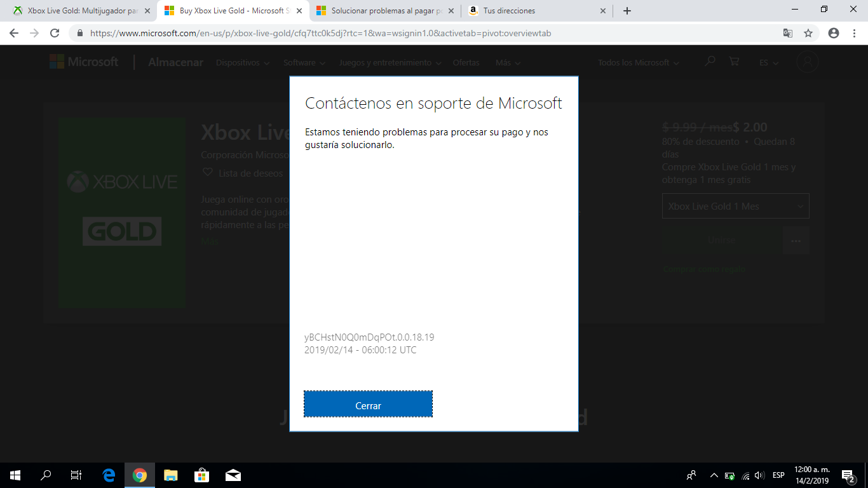Reload the current page
This screenshot has width=868, height=488.
click(55, 33)
